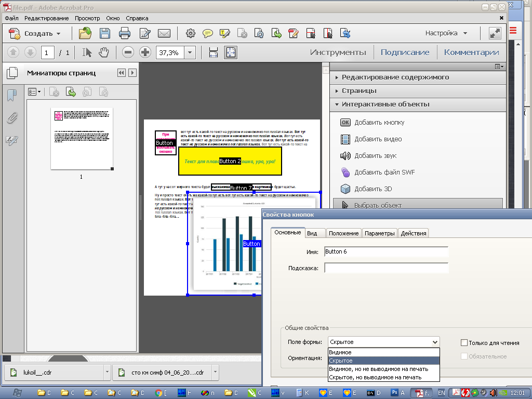The height and width of the screenshot is (399, 532).
Task: Select the highlight text tool icon
Action: click(x=224, y=33)
